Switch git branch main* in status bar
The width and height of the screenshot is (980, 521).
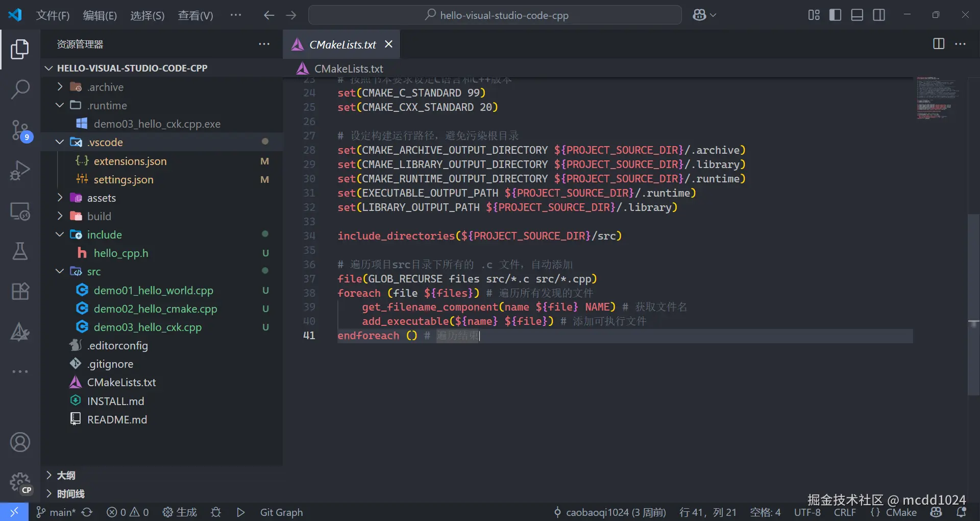[56, 512]
